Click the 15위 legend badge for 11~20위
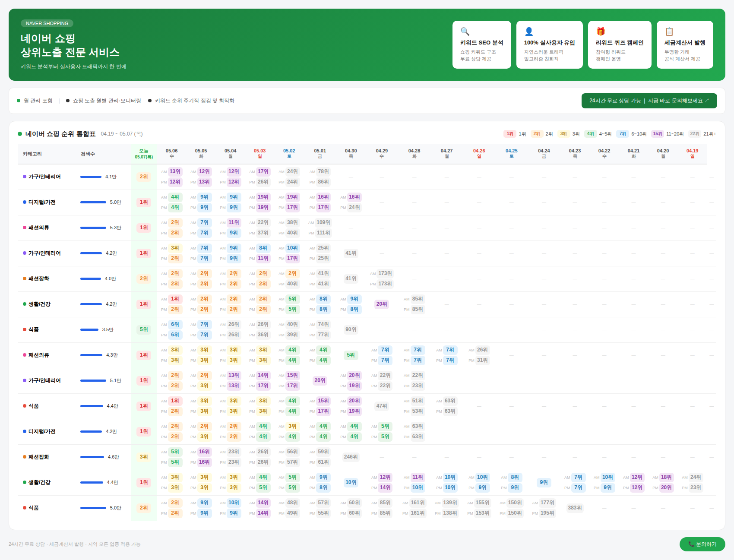This screenshot has width=734, height=560. [x=658, y=134]
